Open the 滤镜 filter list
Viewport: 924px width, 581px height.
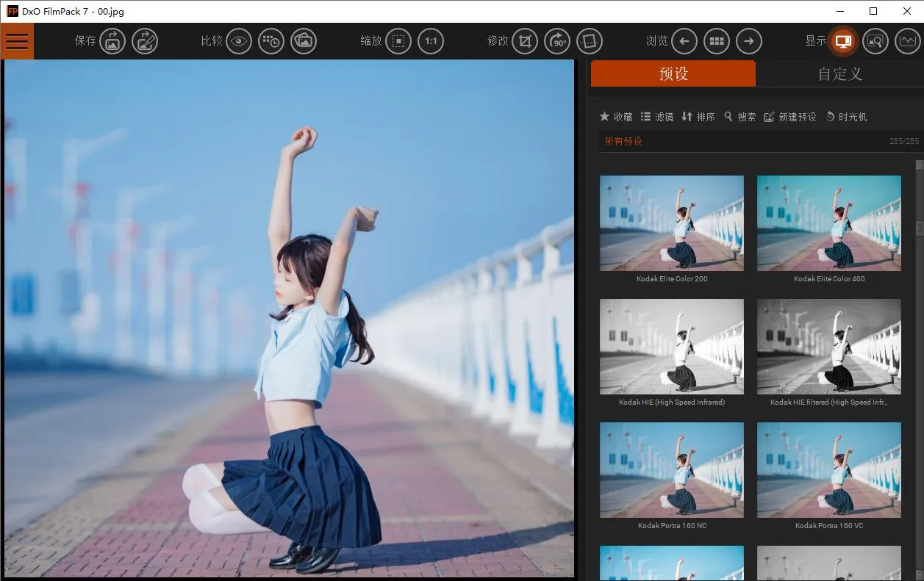point(656,117)
